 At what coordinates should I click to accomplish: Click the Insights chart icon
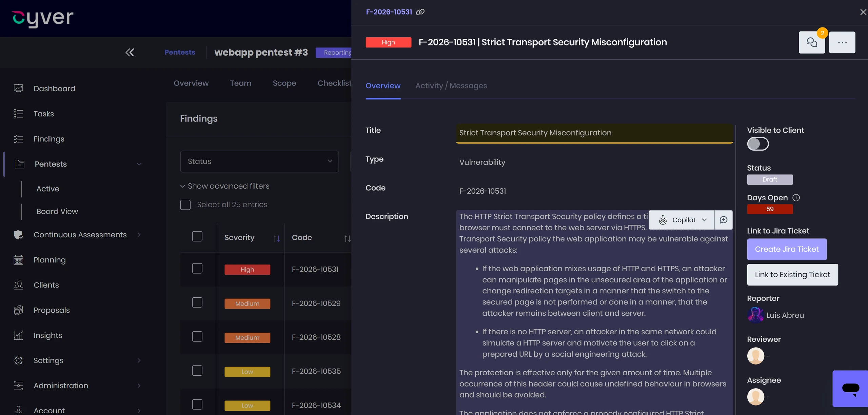point(18,335)
